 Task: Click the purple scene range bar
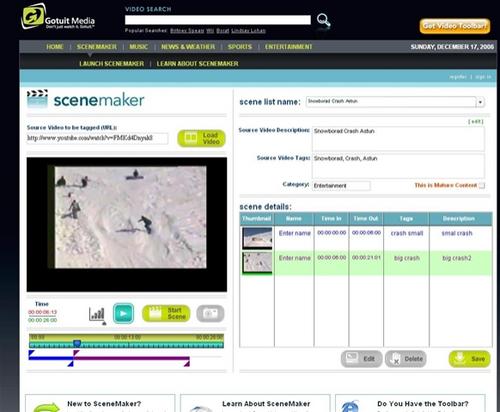pos(131,359)
